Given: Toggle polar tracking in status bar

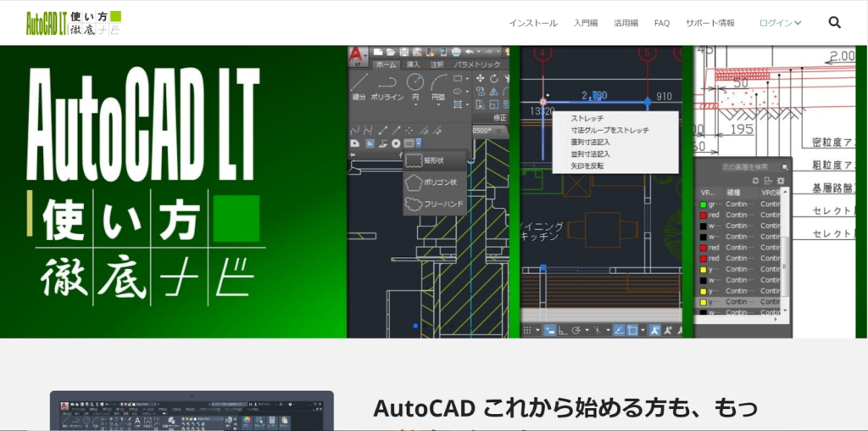Looking at the screenshot, I should pyautogui.click(x=576, y=330).
